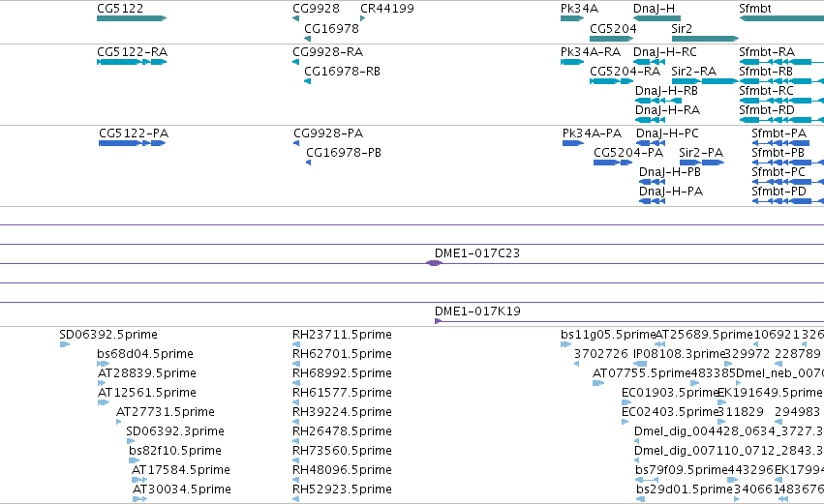
Task: Click the Sir2-RA transcript label
Action: click(x=693, y=72)
